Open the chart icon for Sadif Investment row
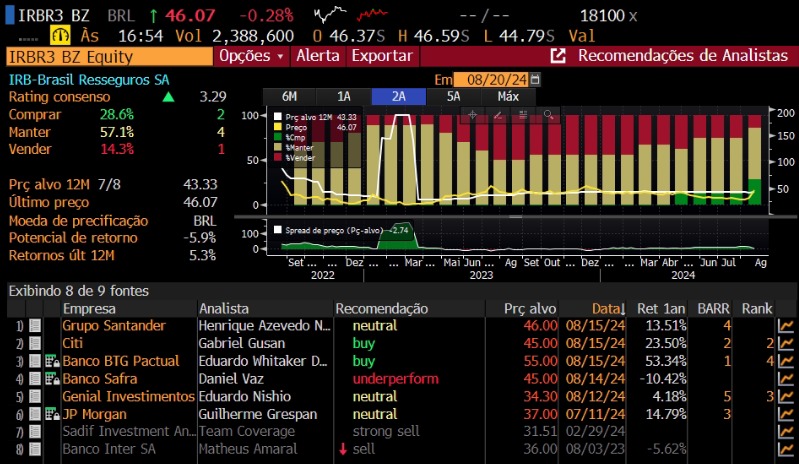Image resolution: width=799 pixels, height=464 pixels. pos(786,431)
